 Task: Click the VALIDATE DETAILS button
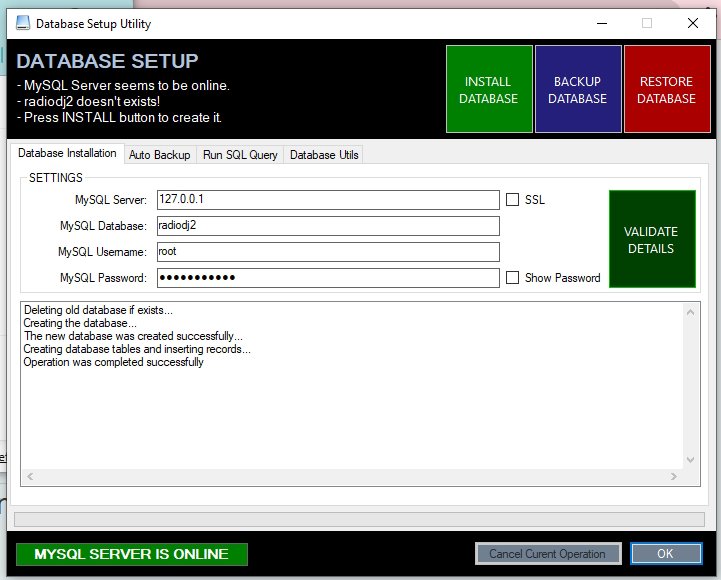[x=650, y=240]
